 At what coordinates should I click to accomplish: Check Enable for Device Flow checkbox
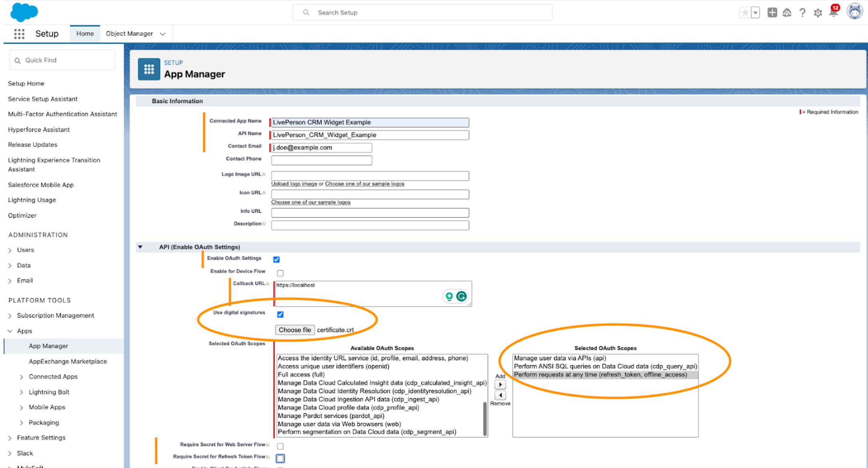coord(280,273)
